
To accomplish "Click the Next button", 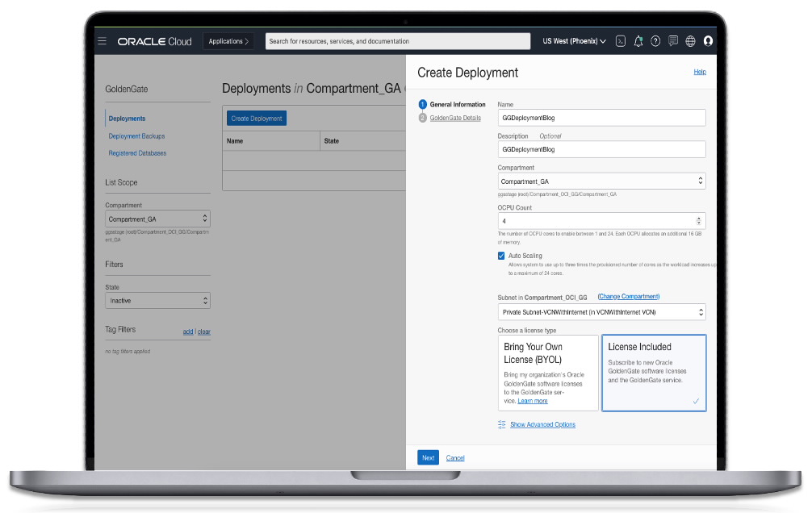I will point(428,457).
